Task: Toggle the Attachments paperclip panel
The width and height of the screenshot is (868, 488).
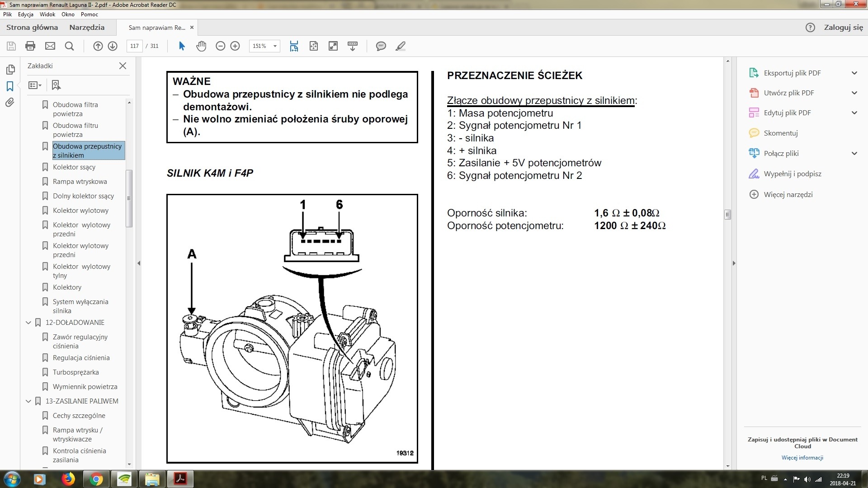Action: (10, 103)
